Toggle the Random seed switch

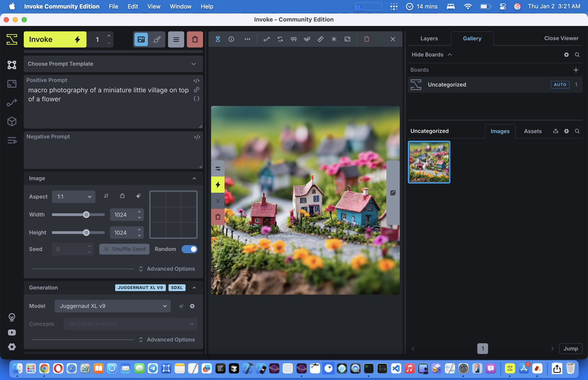coord(189,249)
